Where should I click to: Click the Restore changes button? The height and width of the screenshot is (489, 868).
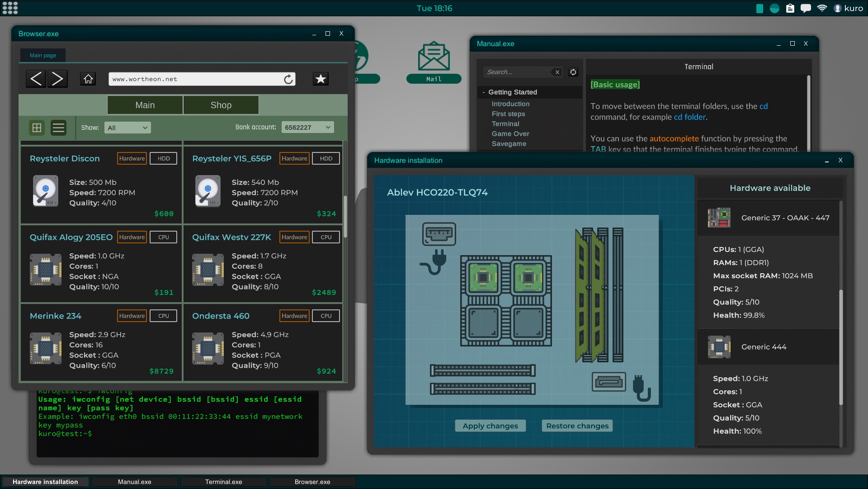576,426
